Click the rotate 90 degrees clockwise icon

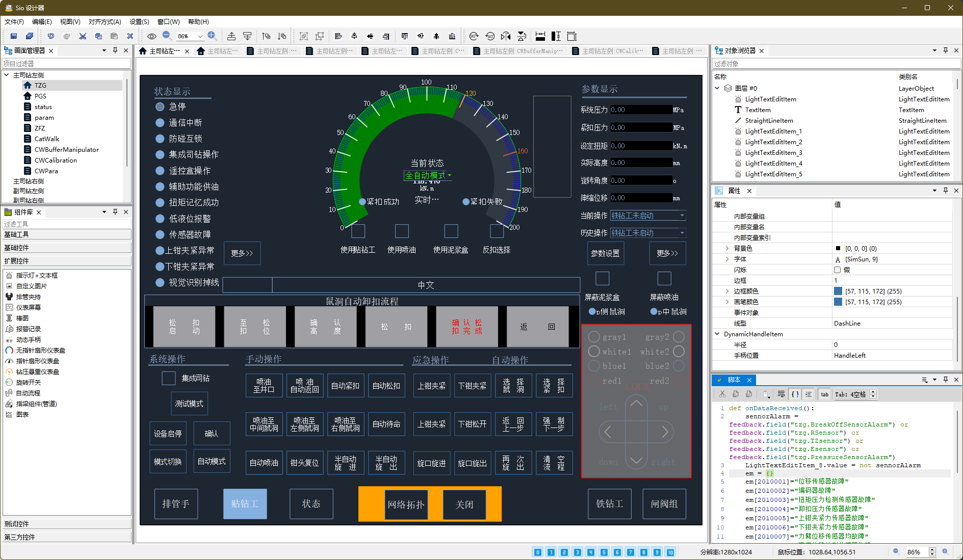(x=474, y=36)
